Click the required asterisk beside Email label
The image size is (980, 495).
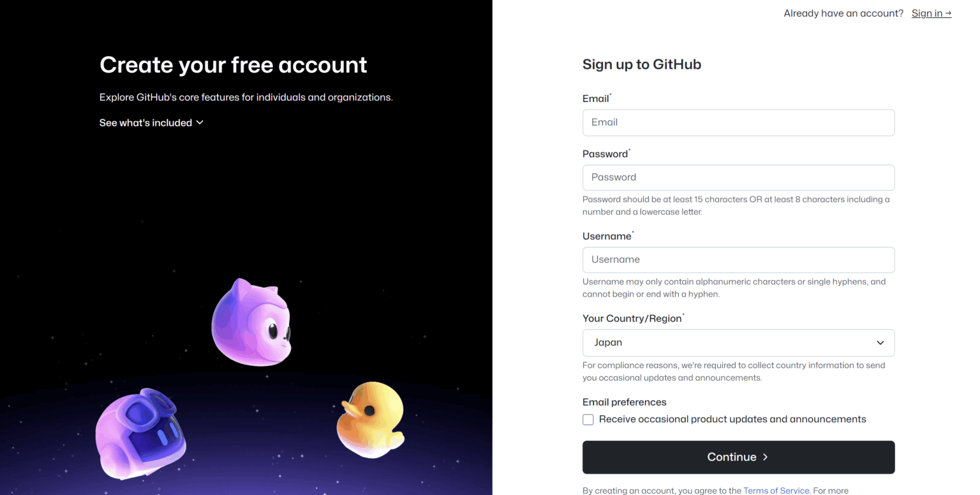click(611, 94)
